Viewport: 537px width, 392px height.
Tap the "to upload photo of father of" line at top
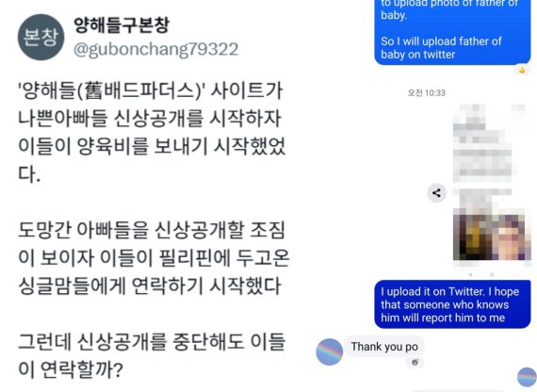point(449,4)
